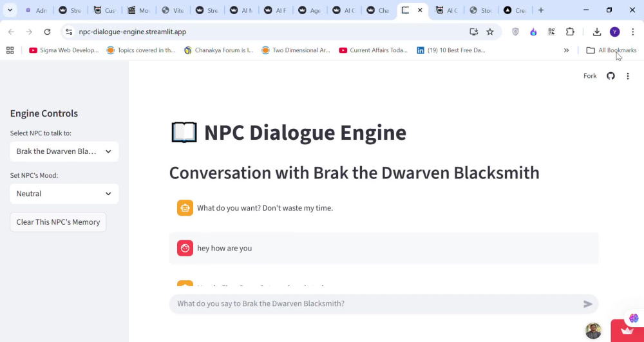This screenshot has width=644, height=342.
Task: Click the 'Select NPC to talk to:' label
Action: coord(41,133)
